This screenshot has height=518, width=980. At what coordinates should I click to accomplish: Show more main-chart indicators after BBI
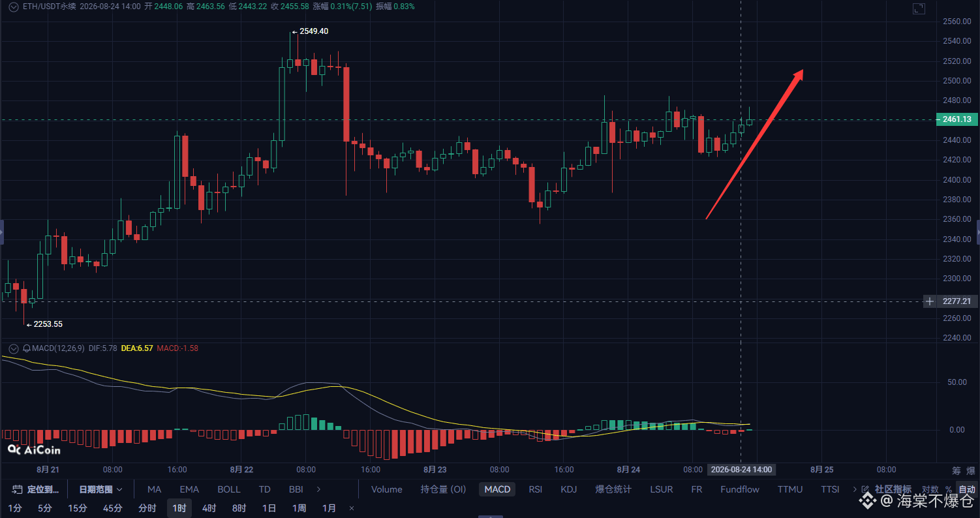click(x=318, y=489)
